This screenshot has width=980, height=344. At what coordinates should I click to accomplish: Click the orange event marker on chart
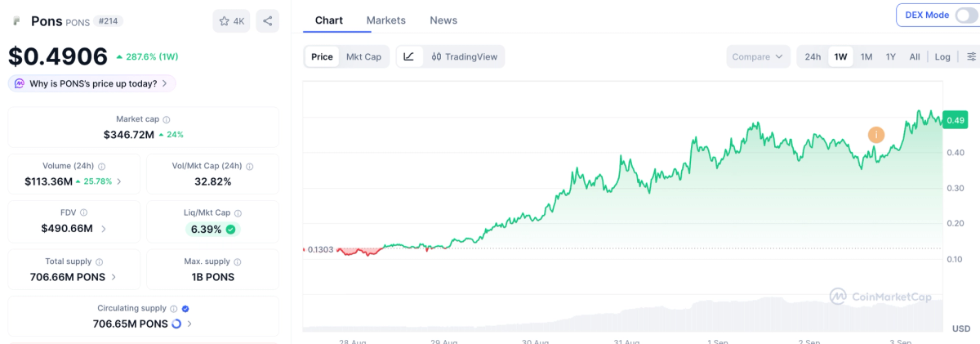coord(875,135)
